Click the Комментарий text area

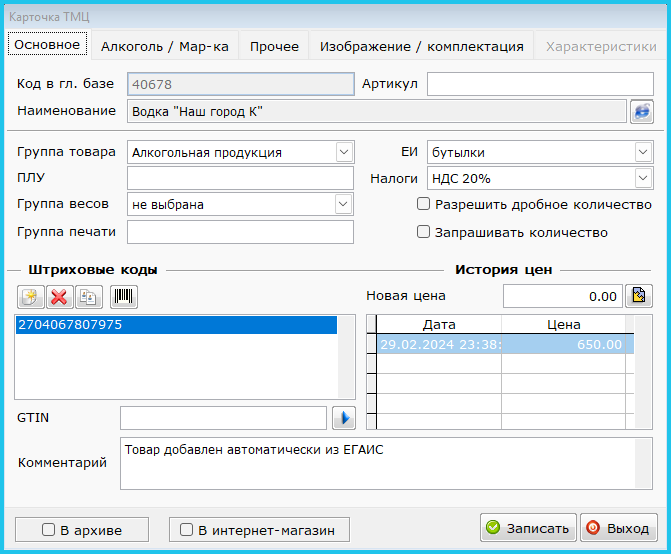click(x=378, y=463)
